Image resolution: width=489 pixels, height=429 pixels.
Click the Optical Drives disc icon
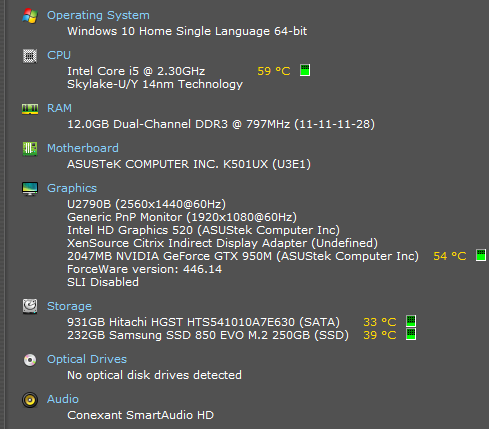(30, 360)
